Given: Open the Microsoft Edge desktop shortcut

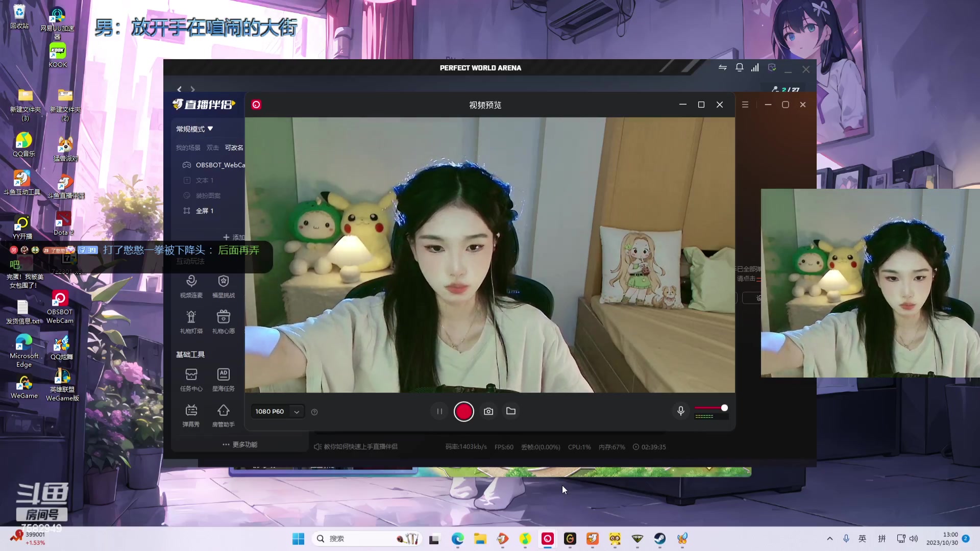Looking at the screenshot, I should coord(23,350).
